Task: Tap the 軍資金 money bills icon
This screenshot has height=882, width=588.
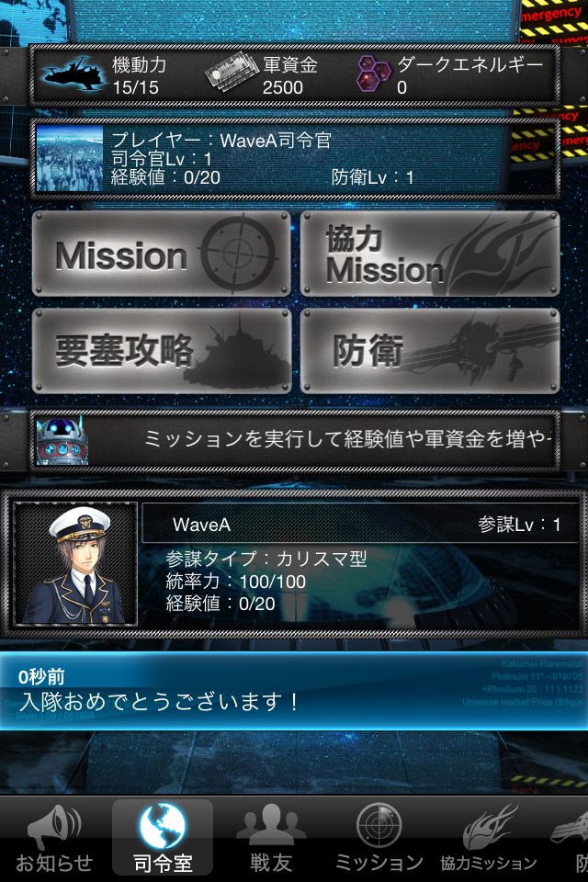Action: point(231,72)
